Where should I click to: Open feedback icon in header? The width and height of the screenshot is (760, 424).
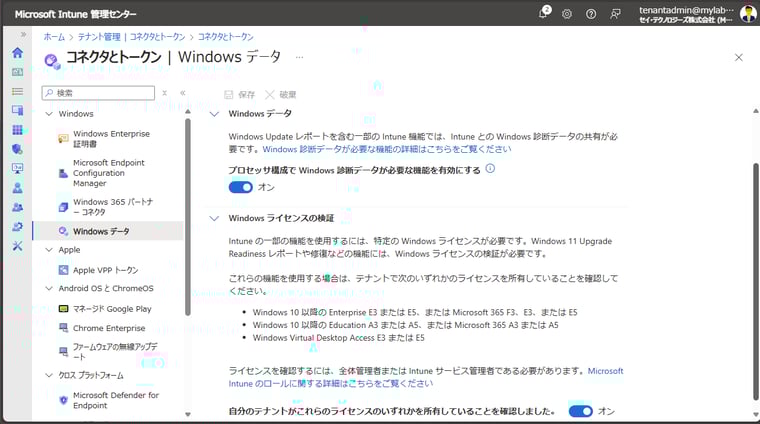coord(615,14)
